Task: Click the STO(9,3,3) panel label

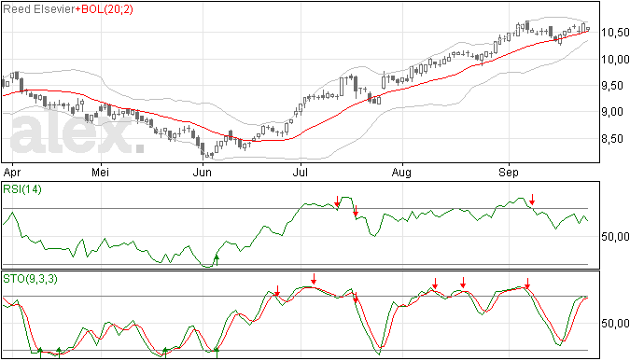Action: click(31, 279)
